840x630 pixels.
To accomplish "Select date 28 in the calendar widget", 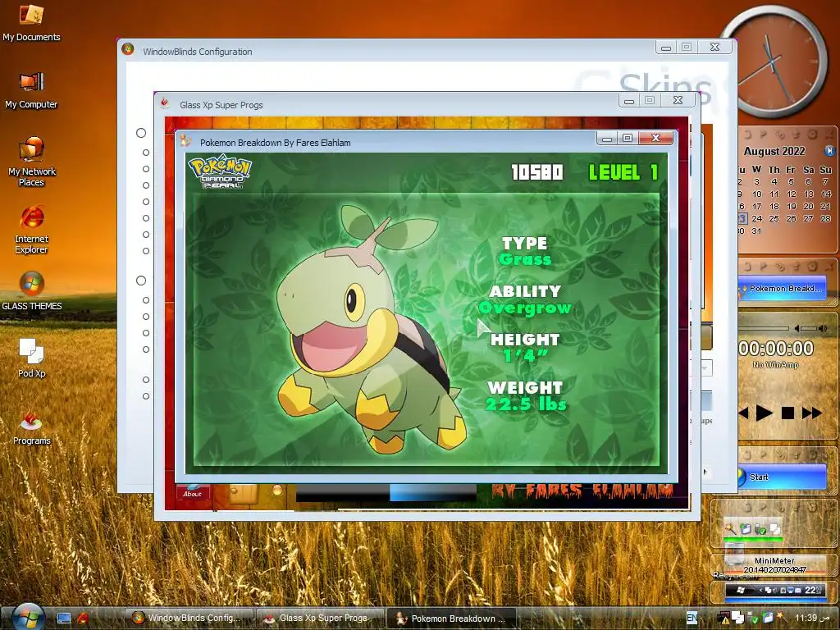I will (825, 218).
